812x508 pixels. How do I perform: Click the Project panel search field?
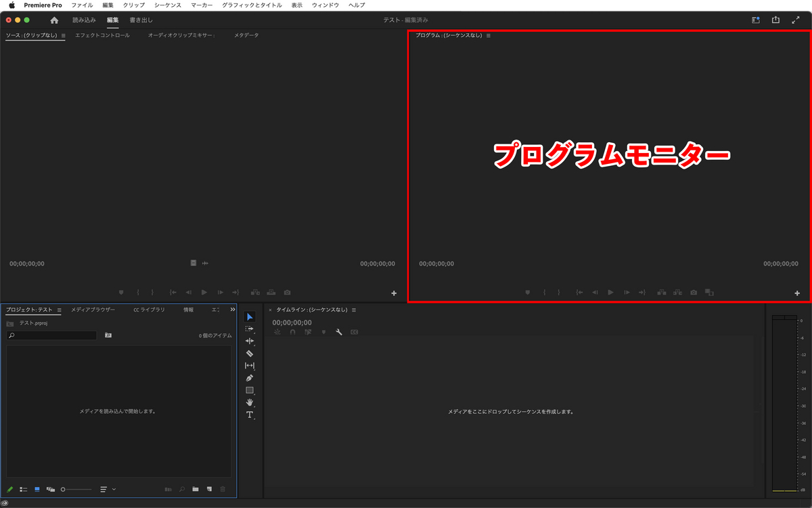52,335
